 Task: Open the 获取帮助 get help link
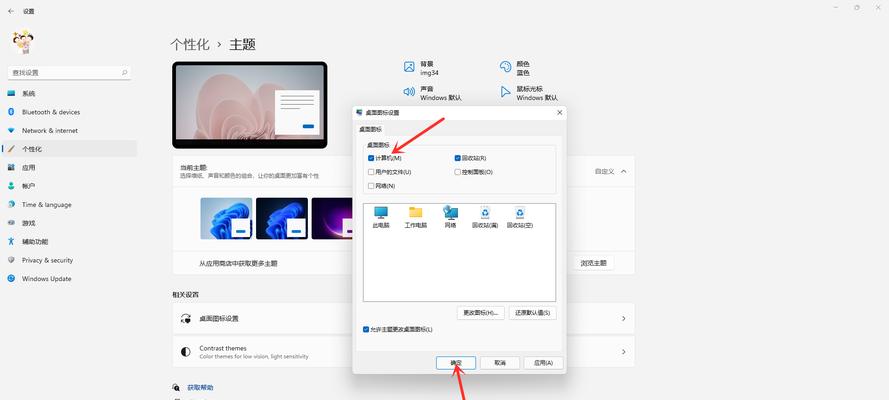[x=200, y=388]
